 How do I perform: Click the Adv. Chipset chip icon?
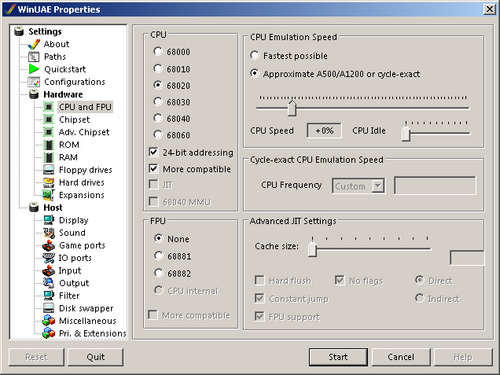(x=49, y=132)
